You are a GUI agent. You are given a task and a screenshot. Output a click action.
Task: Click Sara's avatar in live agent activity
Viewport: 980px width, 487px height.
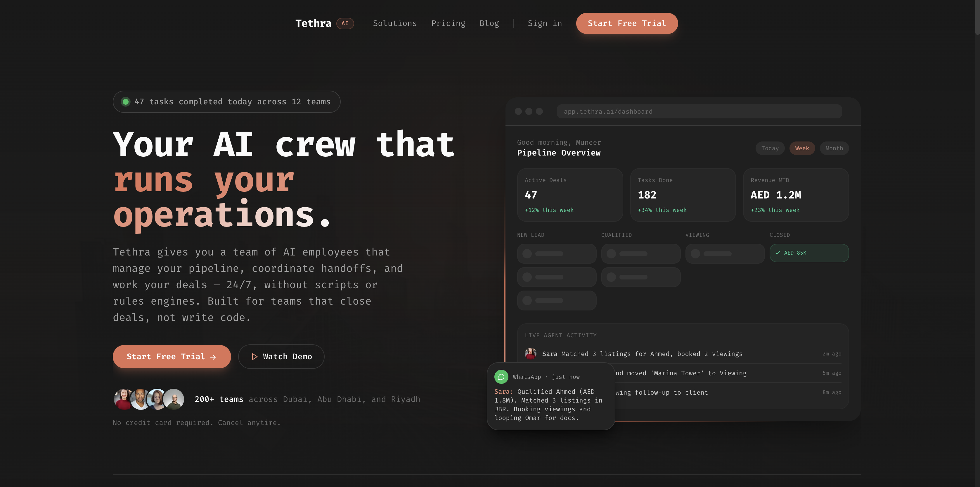point(530,353)
